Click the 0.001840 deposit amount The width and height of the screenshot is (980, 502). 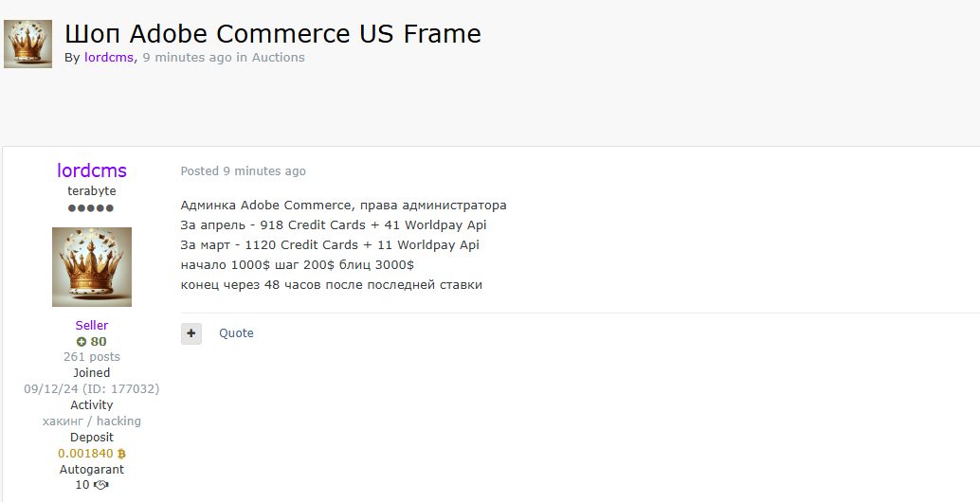[x=85, y=454]
